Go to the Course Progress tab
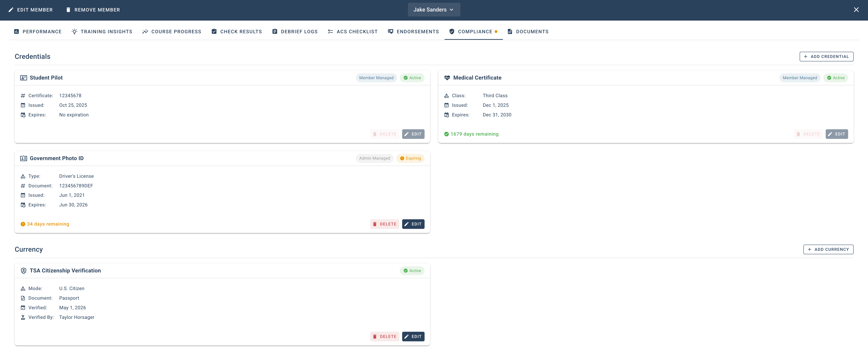 171,32
